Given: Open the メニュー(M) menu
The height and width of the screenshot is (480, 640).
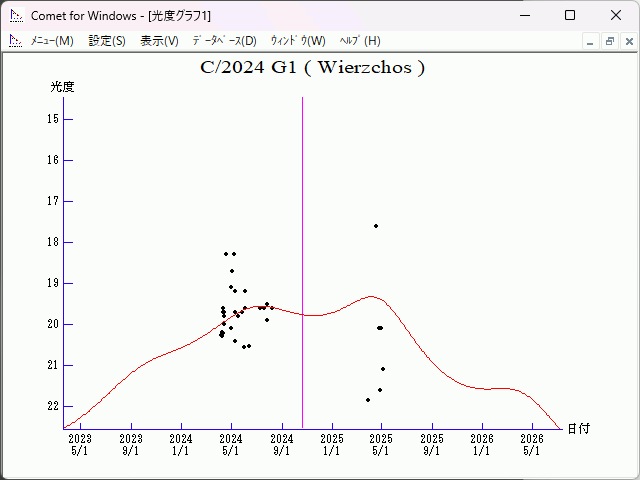Looking at the screenshot, I should coord(52,41).
